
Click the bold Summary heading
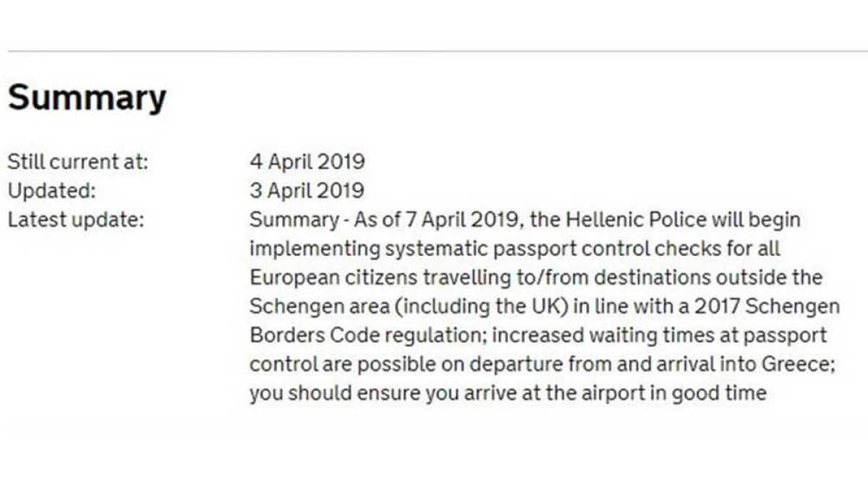[87, 97]
